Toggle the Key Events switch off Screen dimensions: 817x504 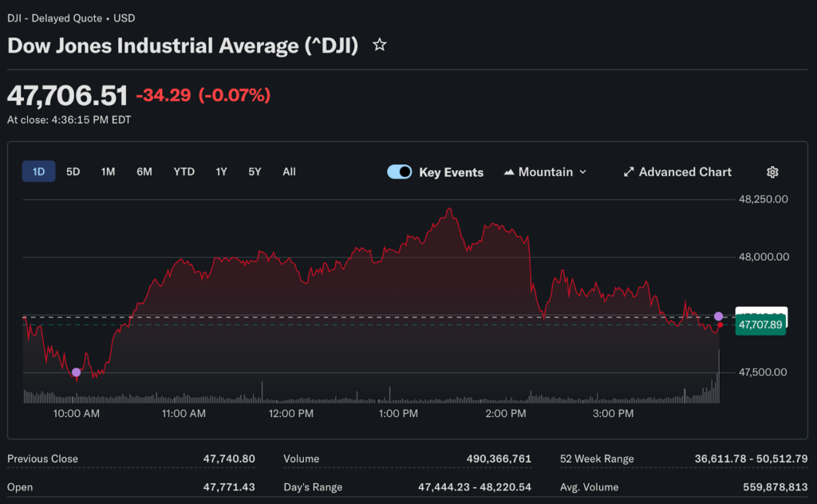click(400, 172)
